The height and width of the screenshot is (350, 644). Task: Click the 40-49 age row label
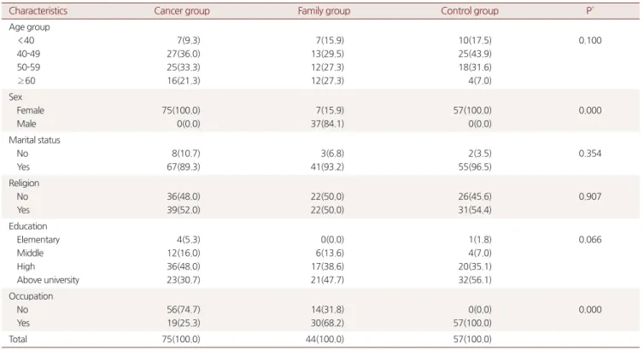tap(28, 54)
